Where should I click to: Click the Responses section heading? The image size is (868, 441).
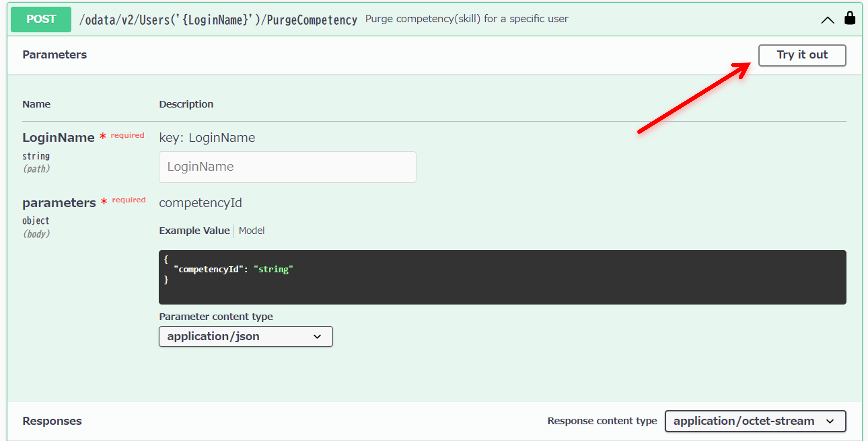click(52, 420)
